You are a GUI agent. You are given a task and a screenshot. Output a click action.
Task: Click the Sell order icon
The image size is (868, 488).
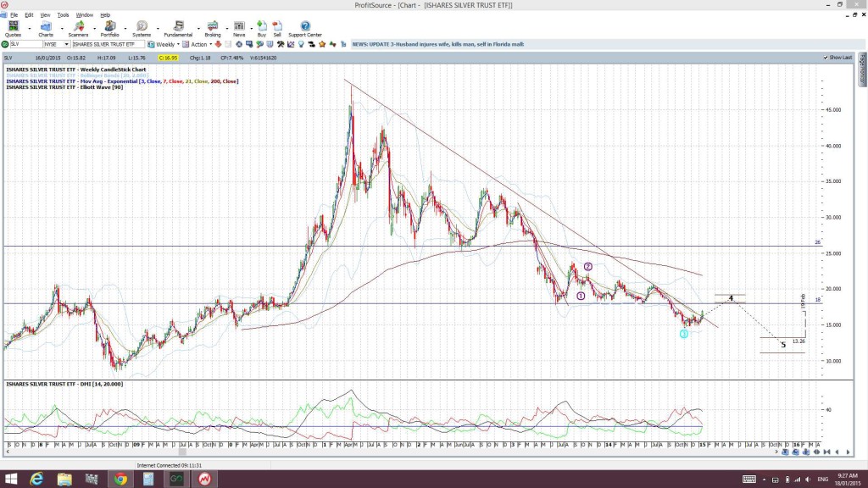pos(277,26)
